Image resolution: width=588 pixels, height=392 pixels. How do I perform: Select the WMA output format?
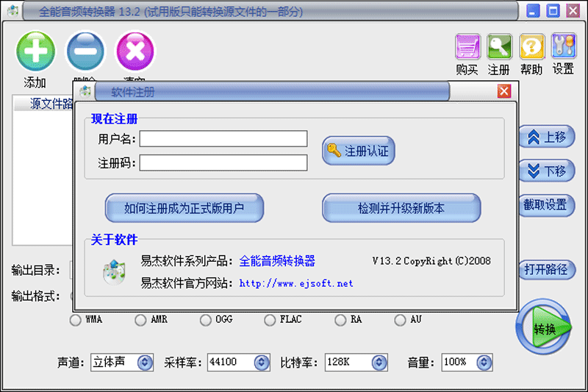[x=75, y=320]
